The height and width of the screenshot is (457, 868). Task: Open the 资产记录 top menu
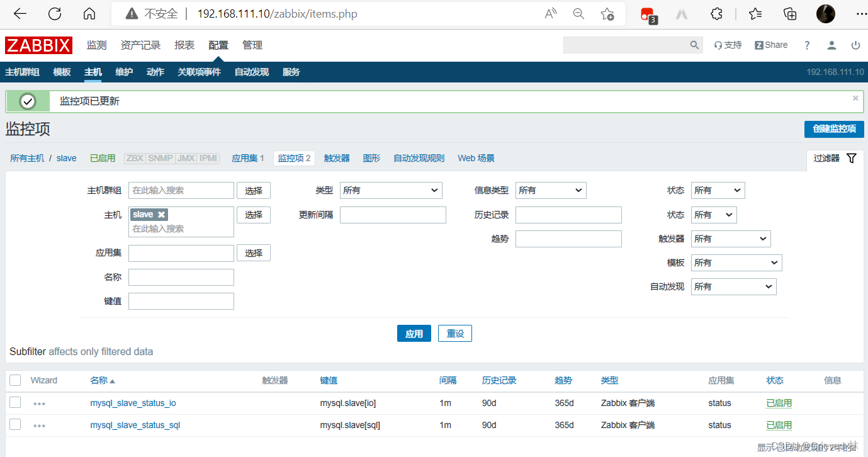pyautogui.click(x=140, y=45)
